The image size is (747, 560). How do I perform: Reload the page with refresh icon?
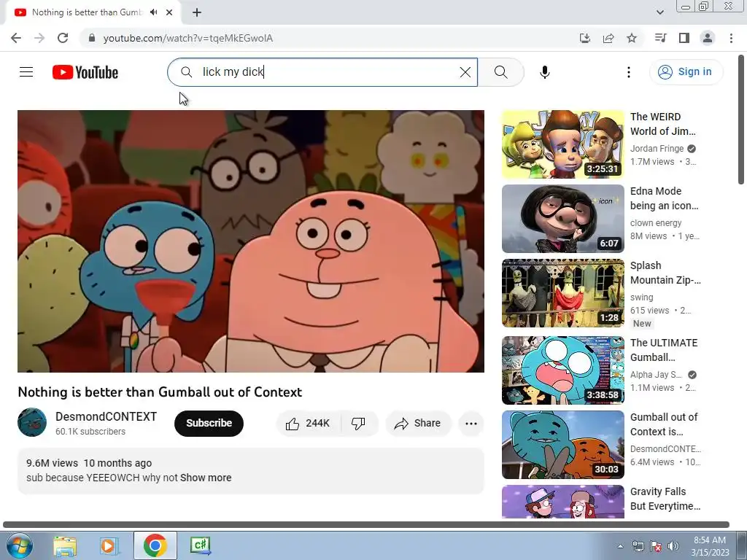63,38
